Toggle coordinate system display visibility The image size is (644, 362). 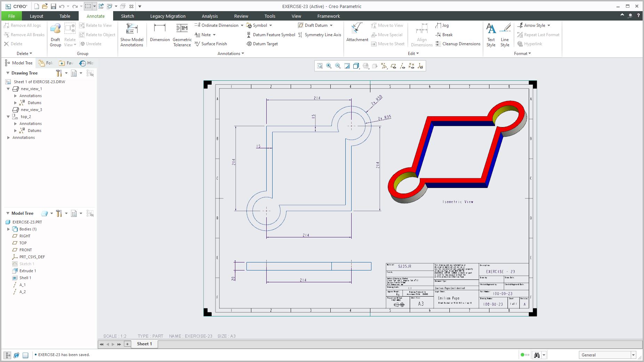pos(420,66)
